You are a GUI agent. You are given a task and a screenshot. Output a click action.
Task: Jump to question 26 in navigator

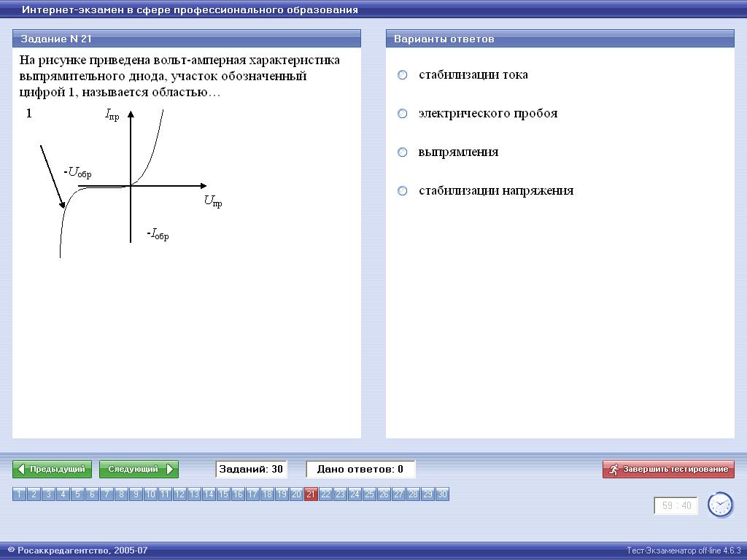tap(384, 494)
